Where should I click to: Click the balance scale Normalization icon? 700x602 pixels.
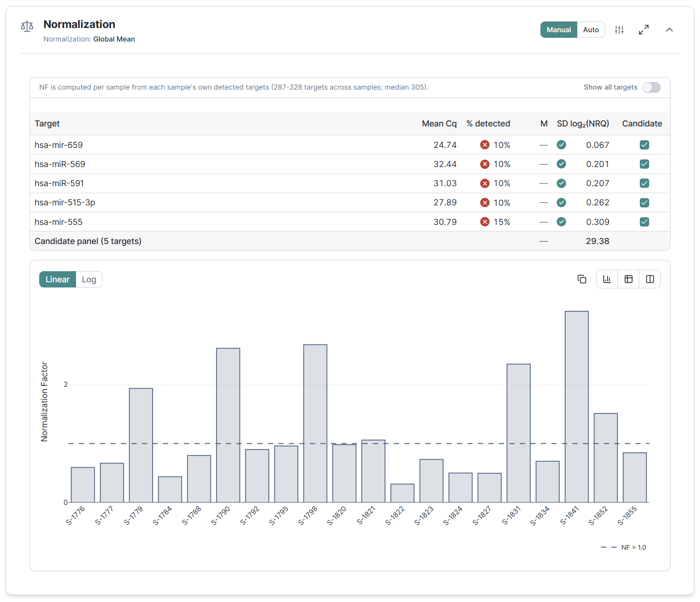(x=27, y=27)
